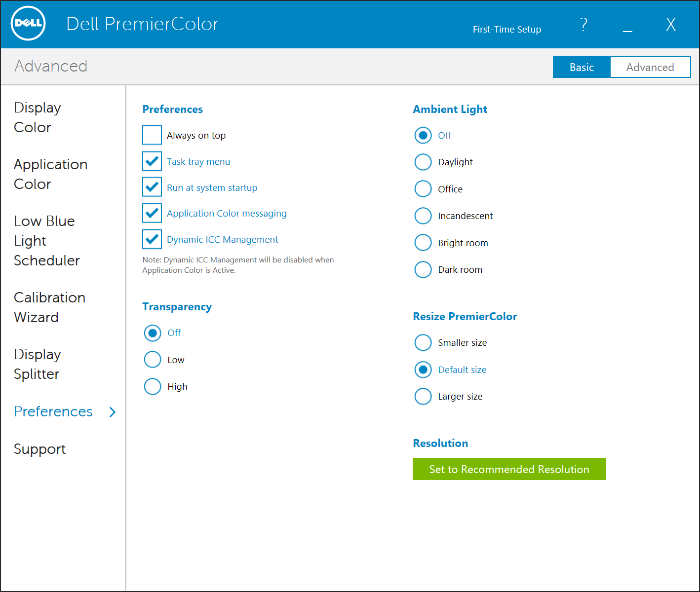This screenshot has height=592, width=700.
Task: Click the chevron arrow beside Preferences
Action: (113, 412)
